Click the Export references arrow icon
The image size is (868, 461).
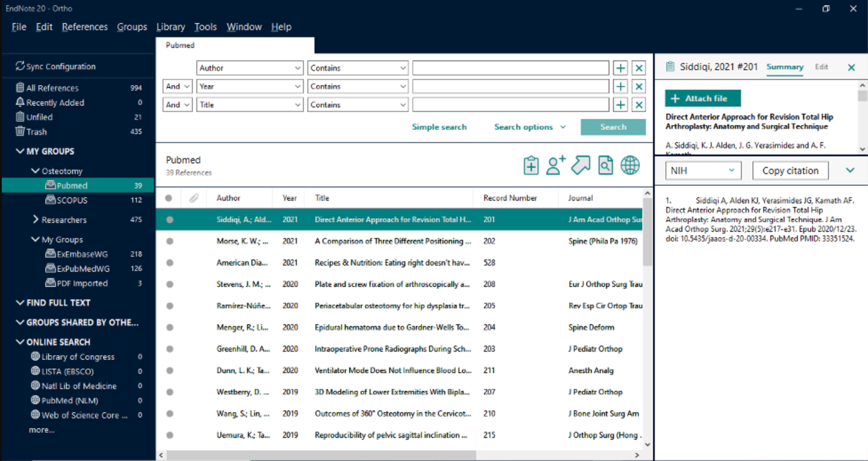(581, 165)
